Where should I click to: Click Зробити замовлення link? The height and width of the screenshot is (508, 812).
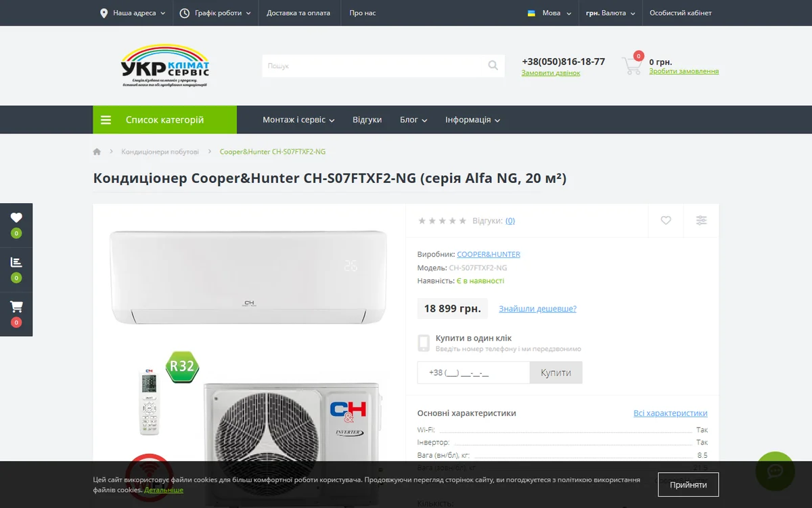684,71
